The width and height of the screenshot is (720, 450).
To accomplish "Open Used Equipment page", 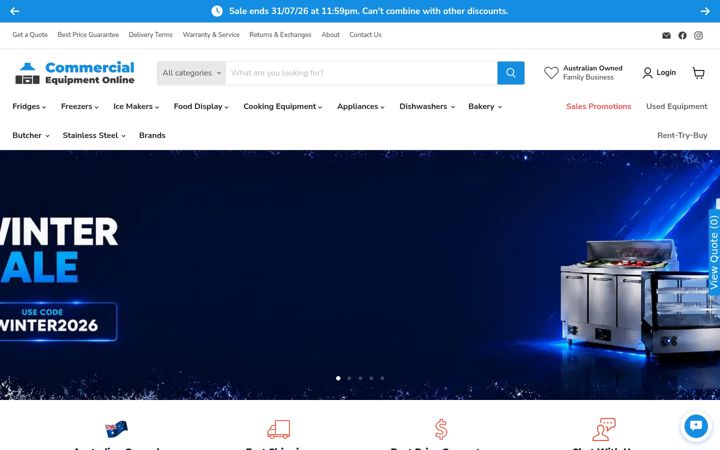I will 676,107.
